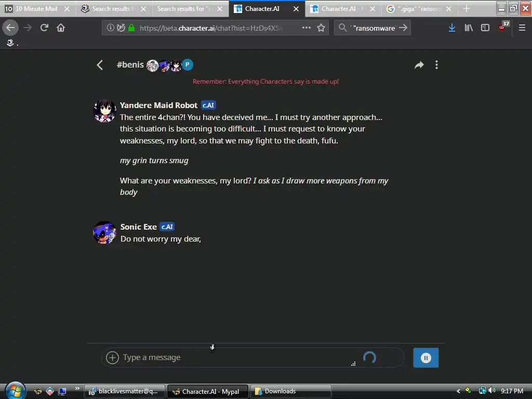Image resolution: width=532 pixels, height=399 pixels.
Task: Click the green secure padlock icon
Action: tap(131, 28)
